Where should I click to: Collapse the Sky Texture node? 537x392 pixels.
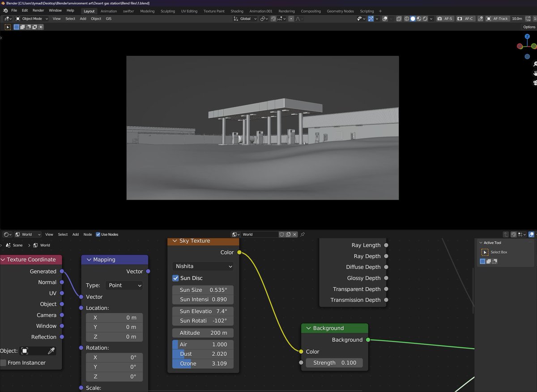tap(174, 241)
